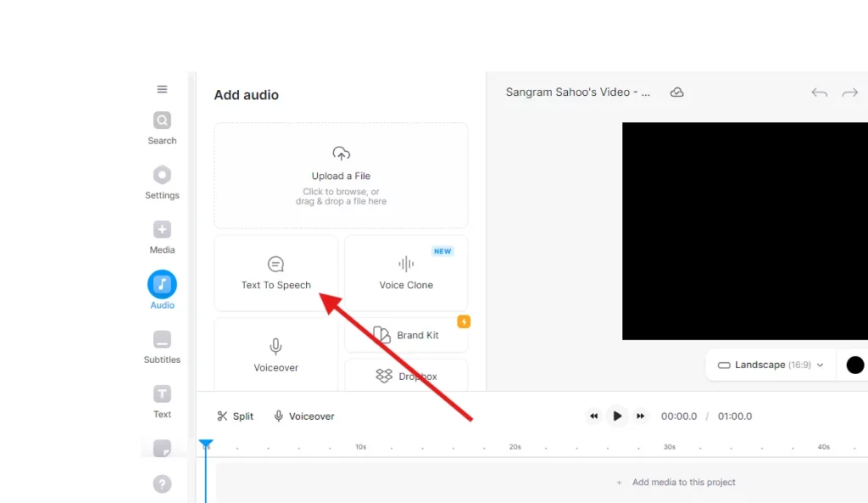868x503 pixels.
Task: Click the Split tool in timeline toolbar
Action: [x=236, y=416]
